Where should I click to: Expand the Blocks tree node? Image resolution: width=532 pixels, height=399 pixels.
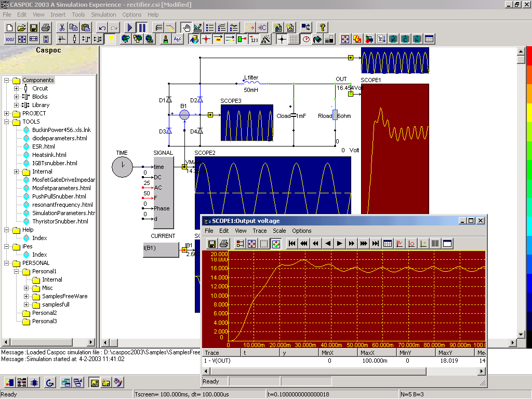pos(16,97)
